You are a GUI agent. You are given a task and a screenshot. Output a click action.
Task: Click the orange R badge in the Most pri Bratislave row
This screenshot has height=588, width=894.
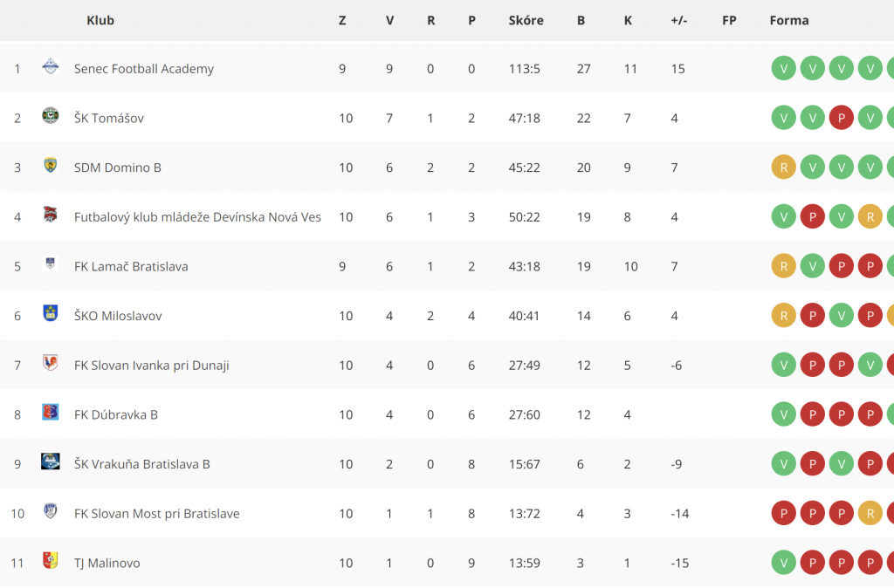click(x=870, y=513)
